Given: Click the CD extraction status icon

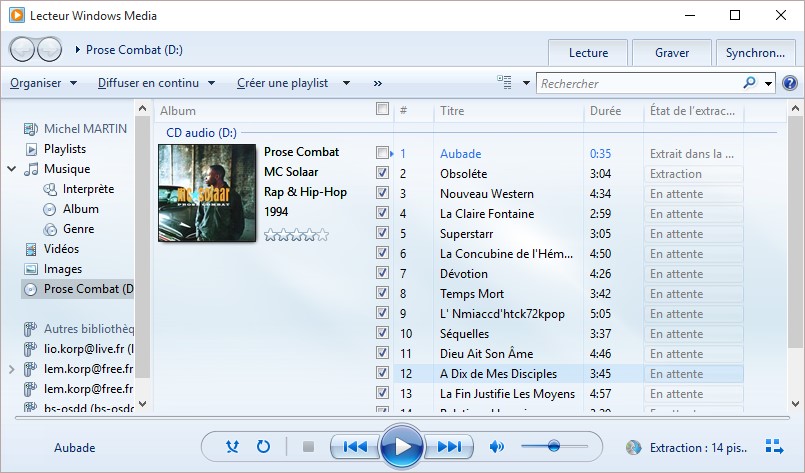Looking at the screenshot, I should click(x=634, y=448).
